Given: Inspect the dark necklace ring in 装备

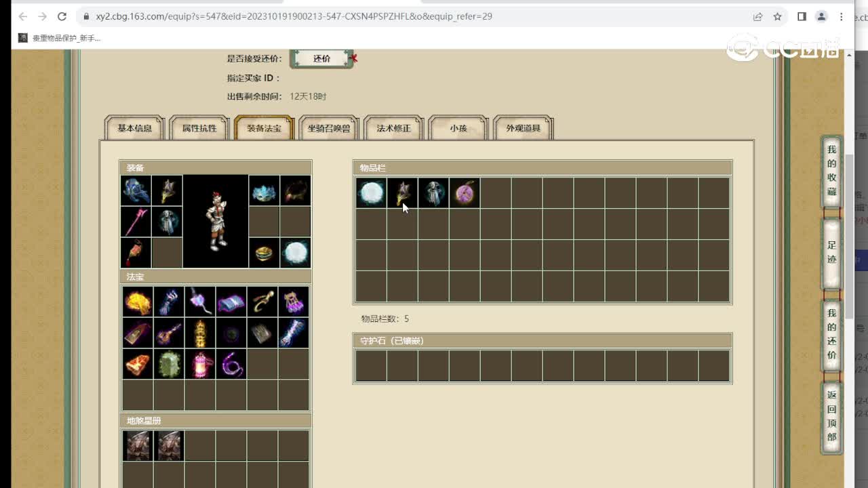Looking at the screenshot, I should 296,190.
